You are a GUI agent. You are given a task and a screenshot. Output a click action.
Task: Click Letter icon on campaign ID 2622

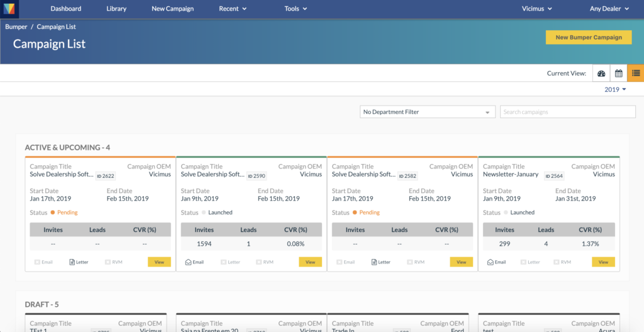72,262
